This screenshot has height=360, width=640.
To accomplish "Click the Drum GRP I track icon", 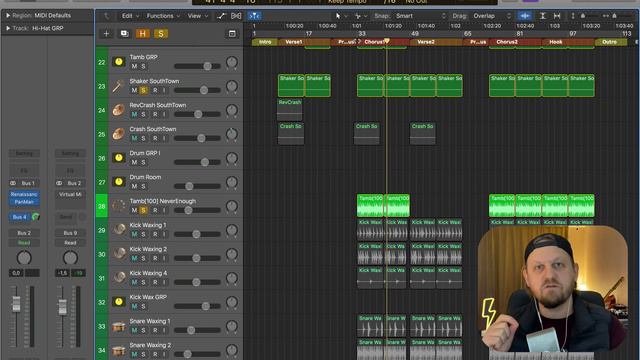I will [119, 158].
